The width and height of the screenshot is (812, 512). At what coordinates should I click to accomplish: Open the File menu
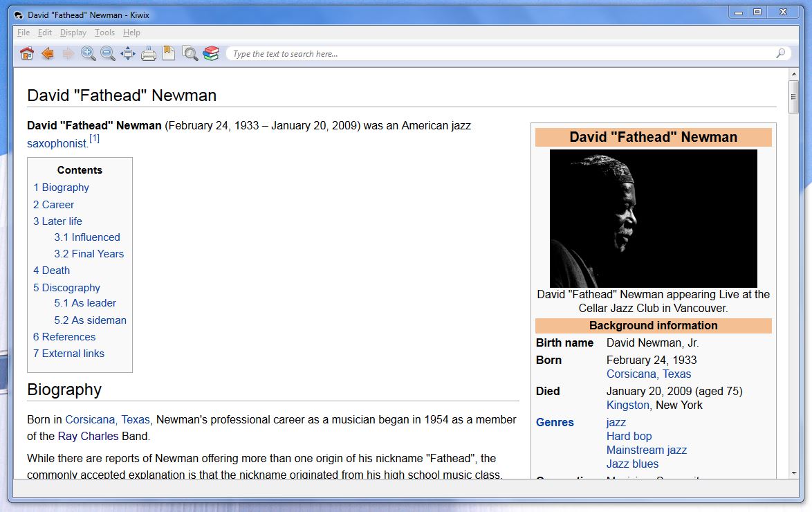coord(24,33)
